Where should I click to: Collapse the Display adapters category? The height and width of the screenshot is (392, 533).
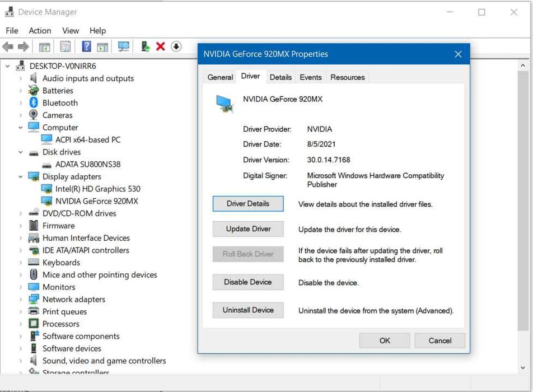(20, 176)
